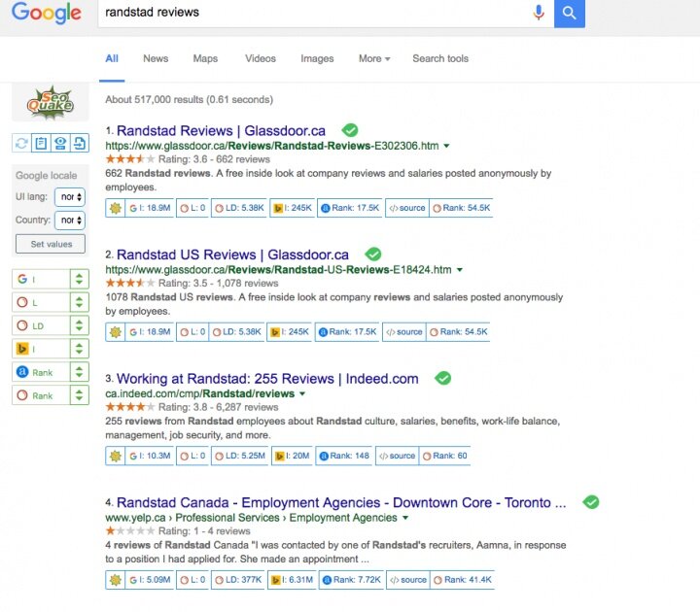Click SeoQuake clipboard report icon
Image resolution: width=700 pixels, height=612 pixels.
click(41, 143)
